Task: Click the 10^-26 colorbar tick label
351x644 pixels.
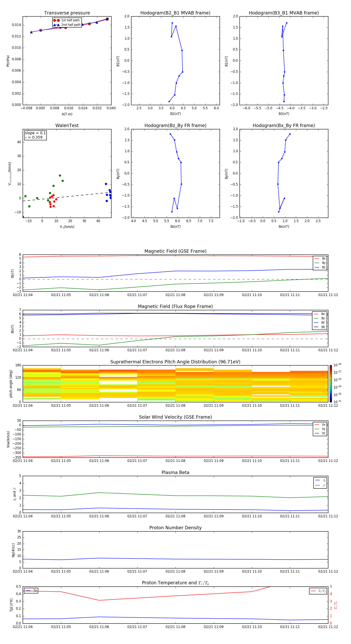Action: 337,365
